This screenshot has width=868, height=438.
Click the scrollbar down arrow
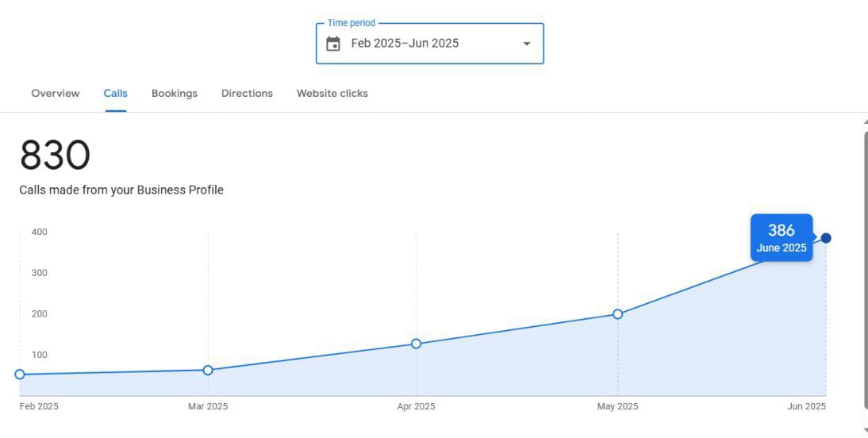866,431
